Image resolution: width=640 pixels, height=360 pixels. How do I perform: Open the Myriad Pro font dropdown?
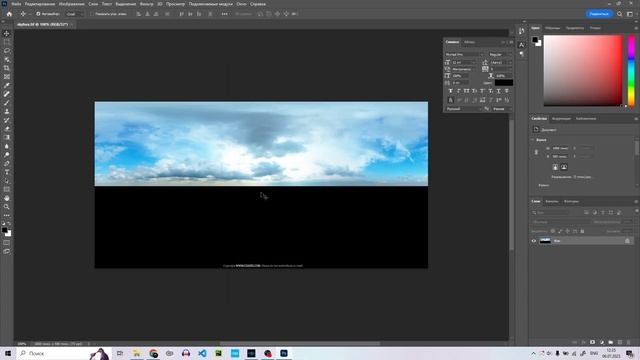click(465, 54)
